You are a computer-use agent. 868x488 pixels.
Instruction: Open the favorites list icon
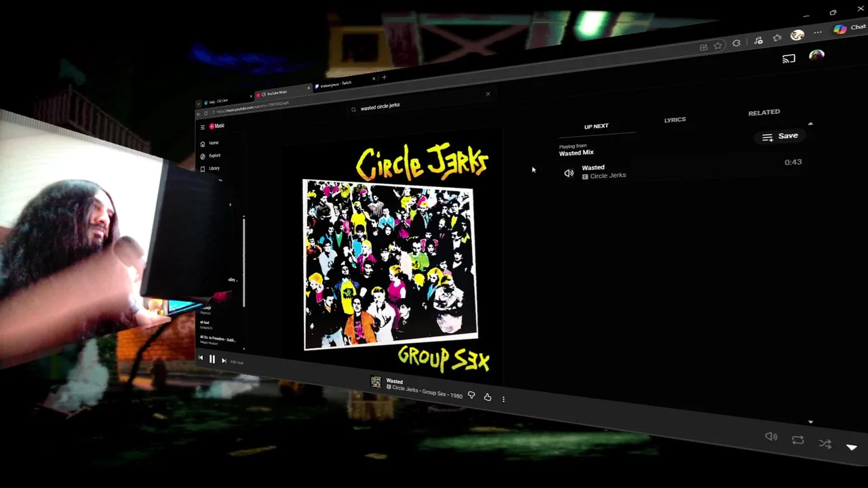point(777,38)
